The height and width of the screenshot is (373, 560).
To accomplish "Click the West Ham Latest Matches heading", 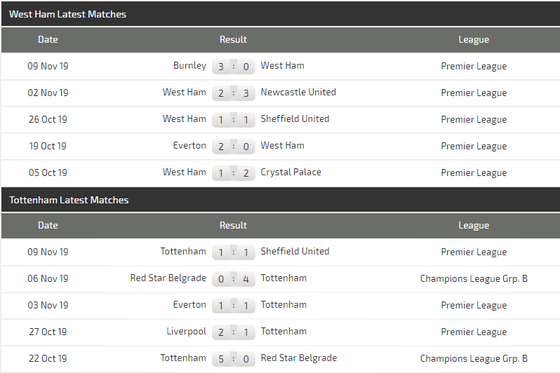I will 68,14.
